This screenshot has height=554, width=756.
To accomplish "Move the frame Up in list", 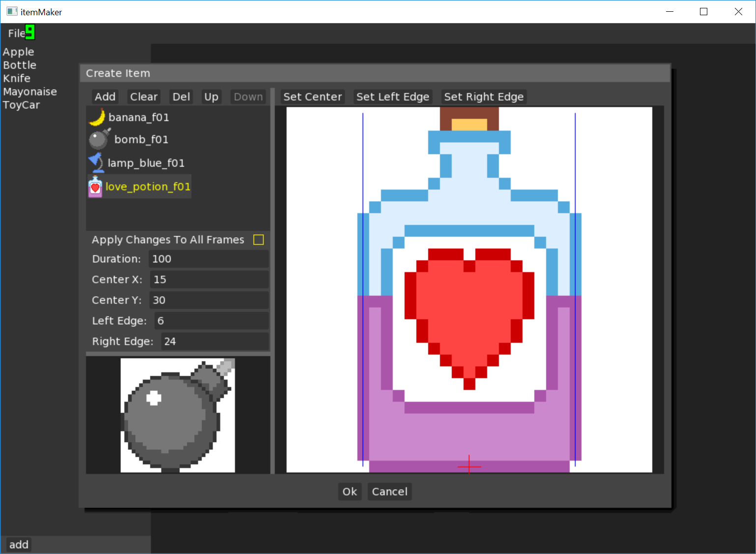I will coord(211,97).
